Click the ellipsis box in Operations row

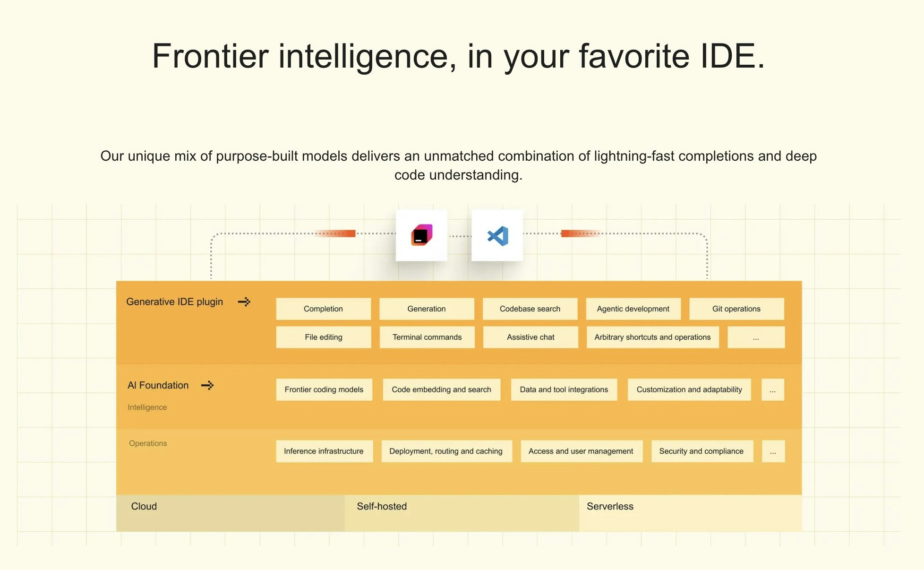click(773, 451)
